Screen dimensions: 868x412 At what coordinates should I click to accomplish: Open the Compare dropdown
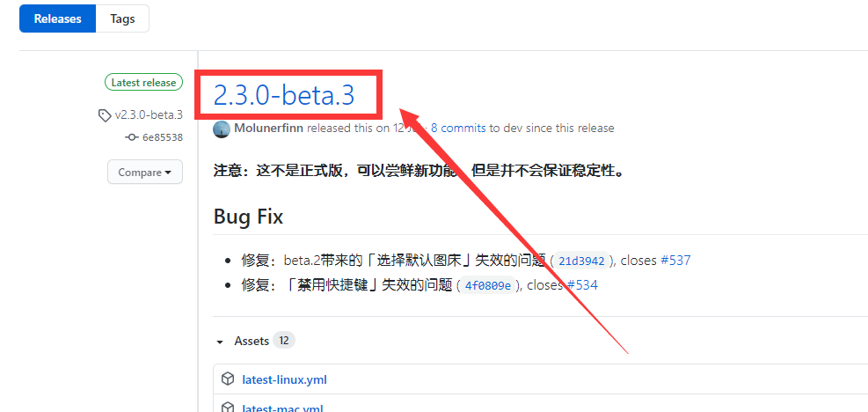click(145, 172)
